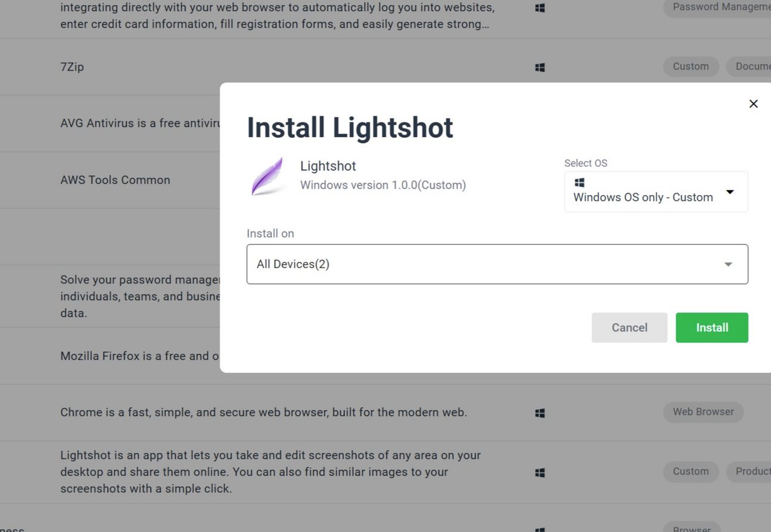Screen dimensions: 771x532
Task: Click the Windows icon beside the Lightshot description
Action: tap(540, 472)
